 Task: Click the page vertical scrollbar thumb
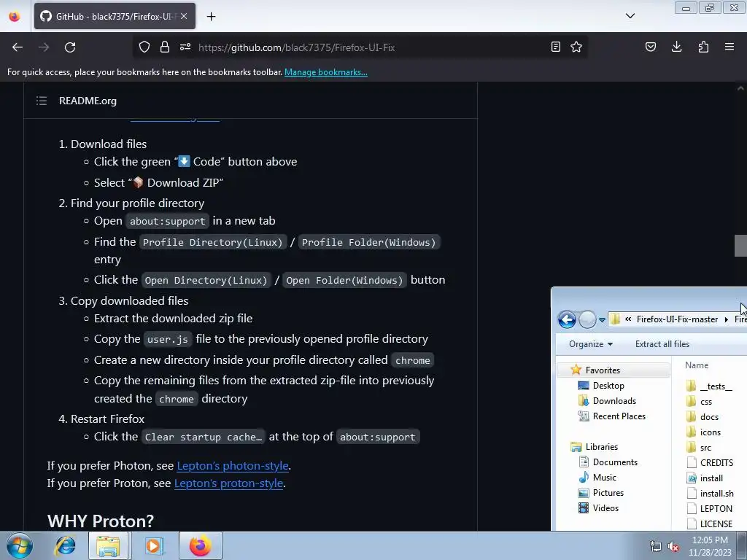tap(740, 246)
